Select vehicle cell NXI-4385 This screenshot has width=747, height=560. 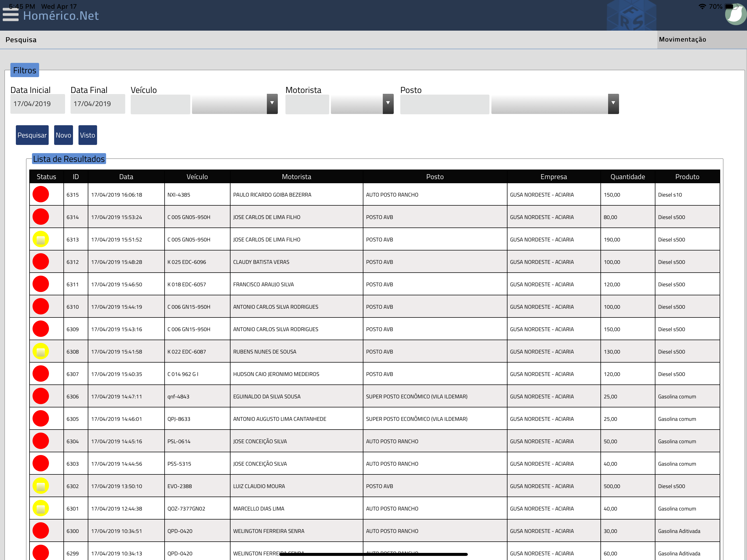197,194
